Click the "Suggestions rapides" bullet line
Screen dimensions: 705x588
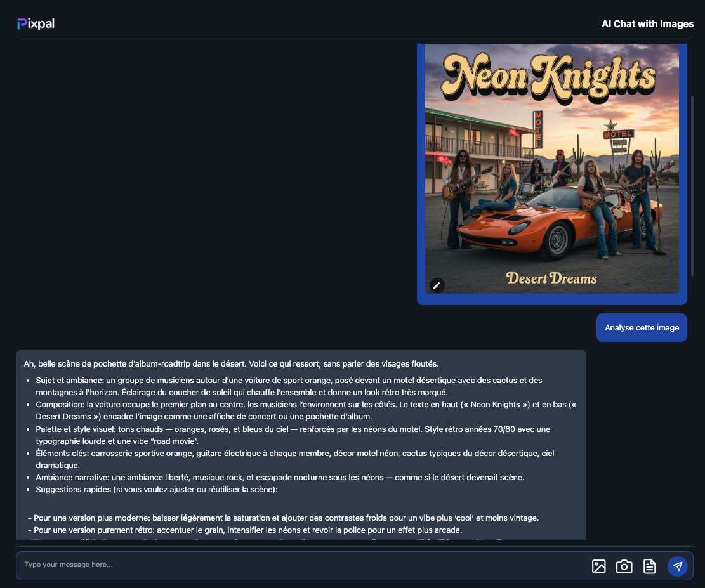157,490
